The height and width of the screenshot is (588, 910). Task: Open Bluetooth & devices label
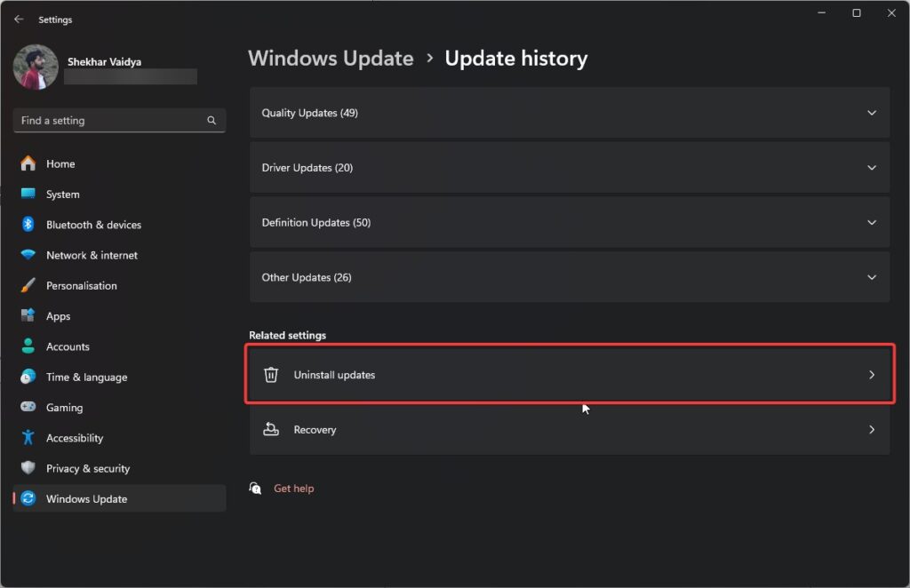click(x=93, y=225)
